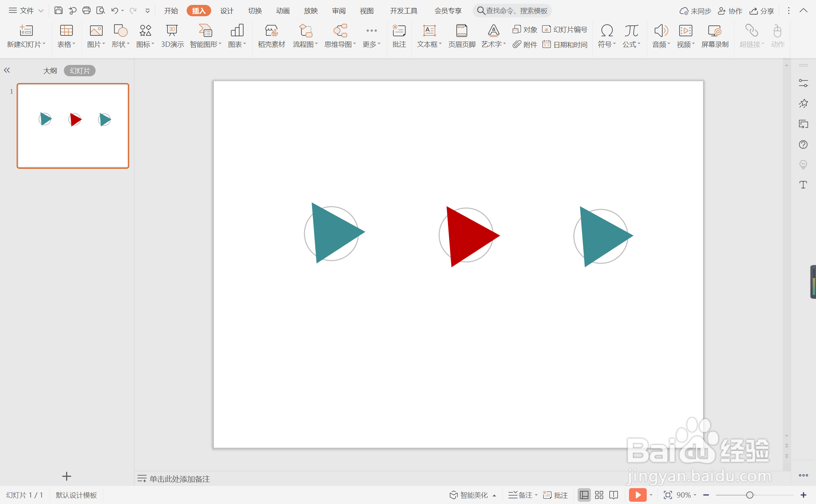Screen dimensions: 816x504
Task: Select slide 1 thumbnail
Action: (x=73, y=126)
